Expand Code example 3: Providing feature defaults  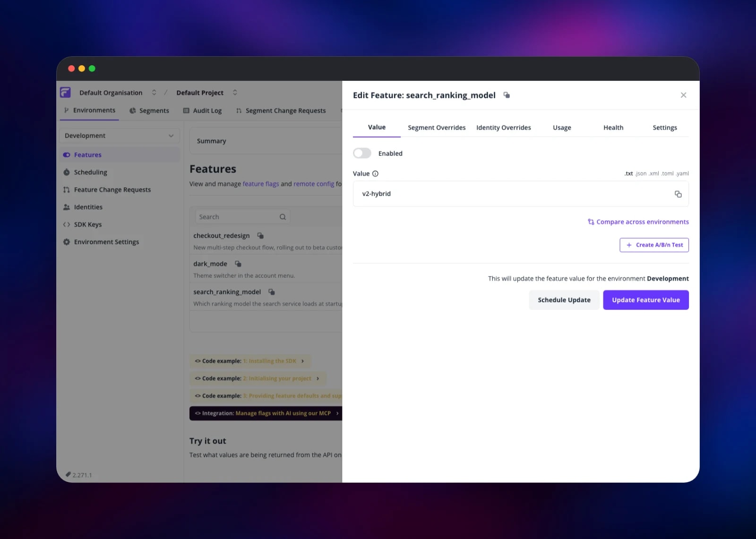point(266,396)
